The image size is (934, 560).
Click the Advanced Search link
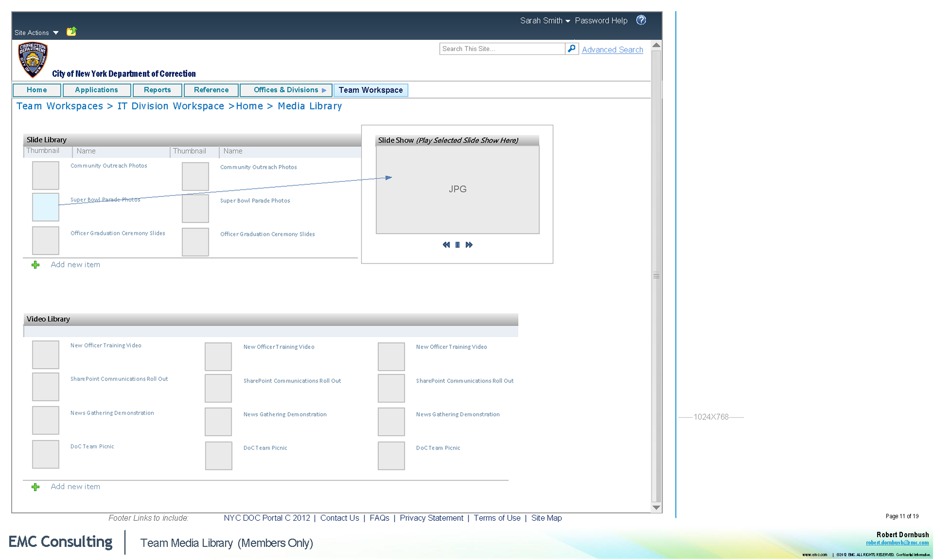coord(612,50)
